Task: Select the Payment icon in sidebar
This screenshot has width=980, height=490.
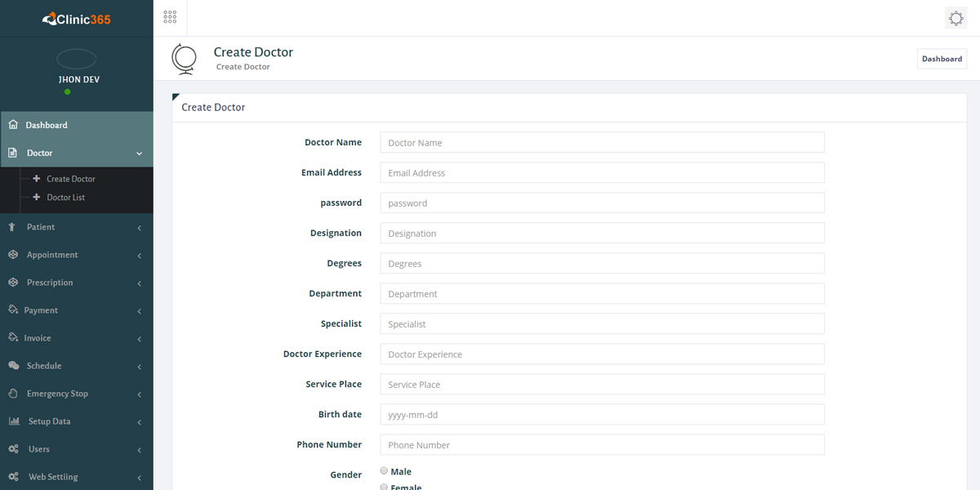Action: pos(14,310)
